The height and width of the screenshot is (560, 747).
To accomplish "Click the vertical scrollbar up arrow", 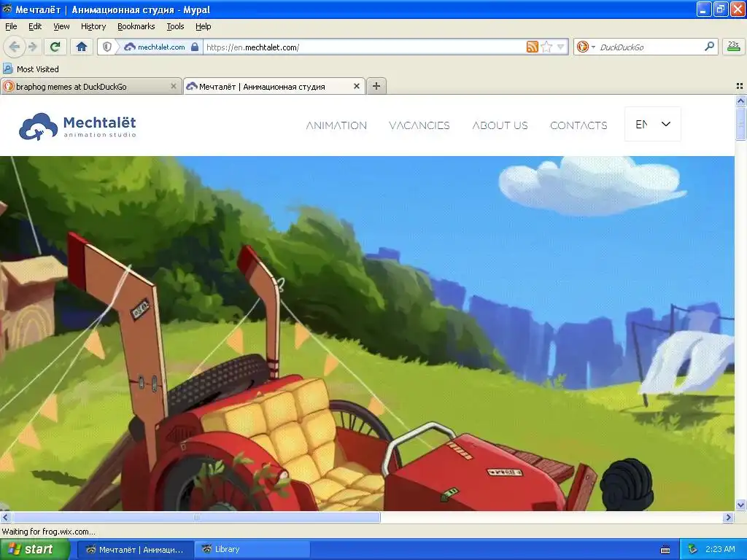I will [x=740, y=101].
